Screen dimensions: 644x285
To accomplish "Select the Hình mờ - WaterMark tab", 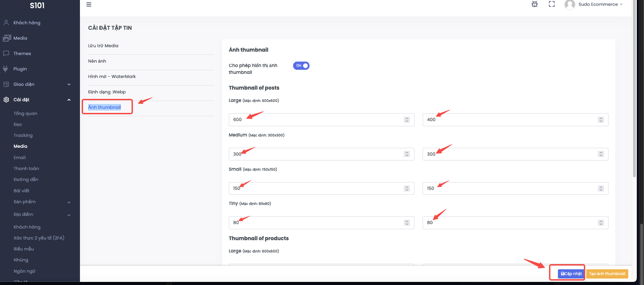I will (112, 76).
